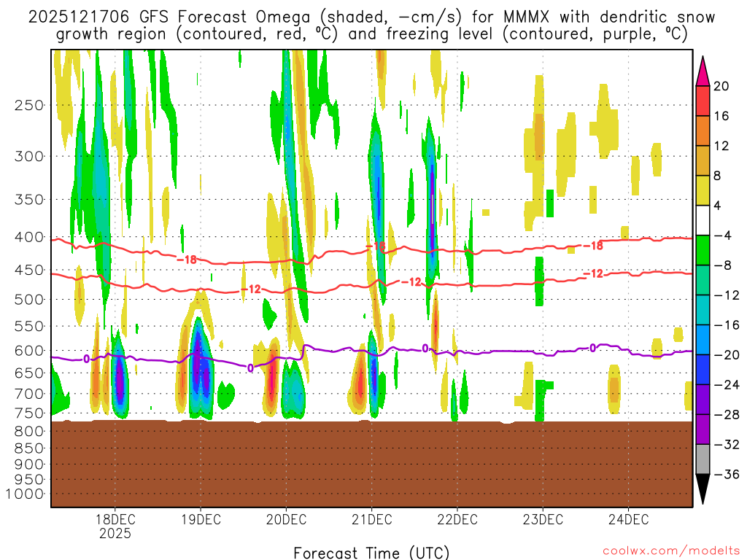
Task: Select the 21DEC time axis label
Action: tap(371, 520)
